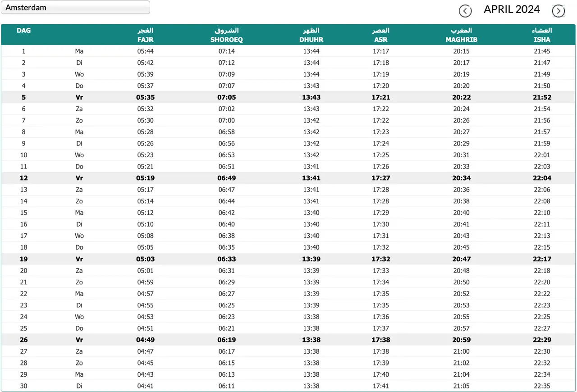Select Maghrib time 20:31 on day 10

pyautogui.click(x=462, y=155)
